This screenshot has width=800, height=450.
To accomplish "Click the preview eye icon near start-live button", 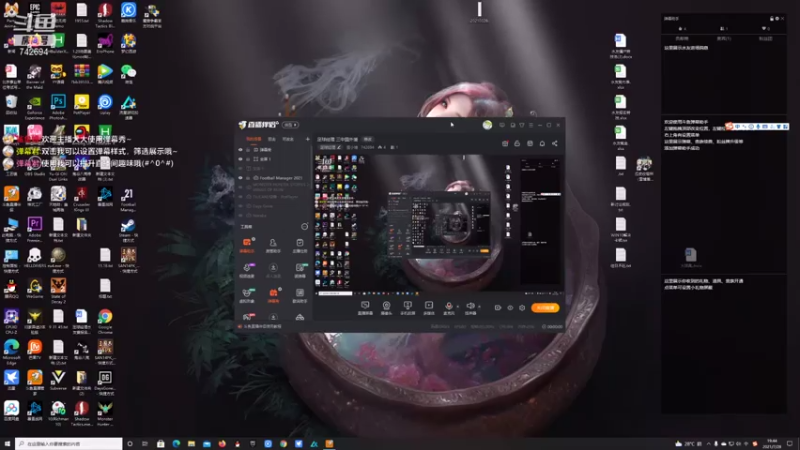I will [510, 308].
